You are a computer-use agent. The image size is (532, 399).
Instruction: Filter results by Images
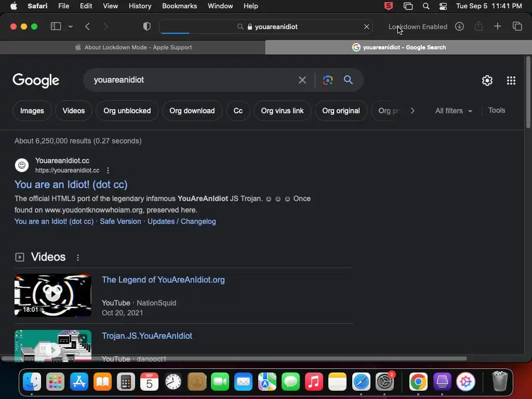32,111
